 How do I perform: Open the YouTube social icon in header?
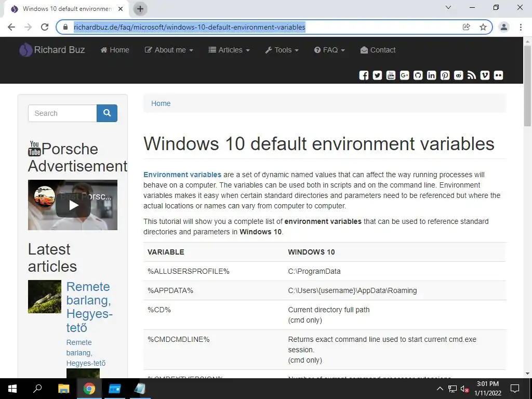point(391,75)
